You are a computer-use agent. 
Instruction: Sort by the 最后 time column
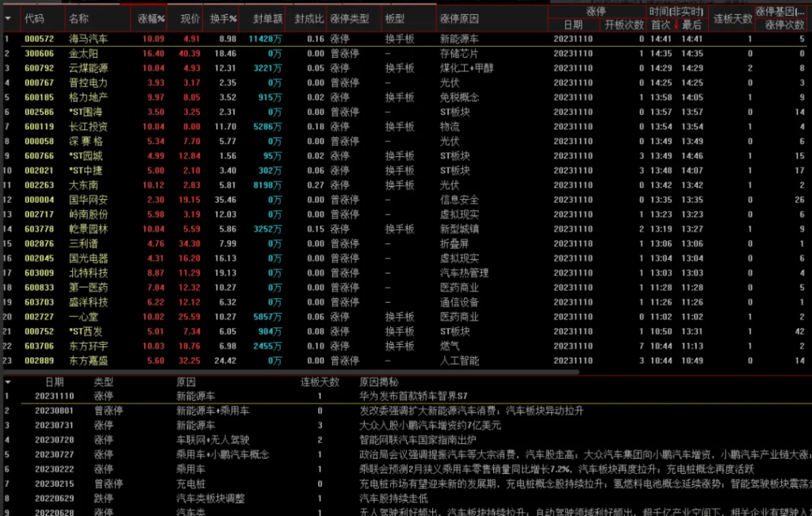tap(691, 25)
